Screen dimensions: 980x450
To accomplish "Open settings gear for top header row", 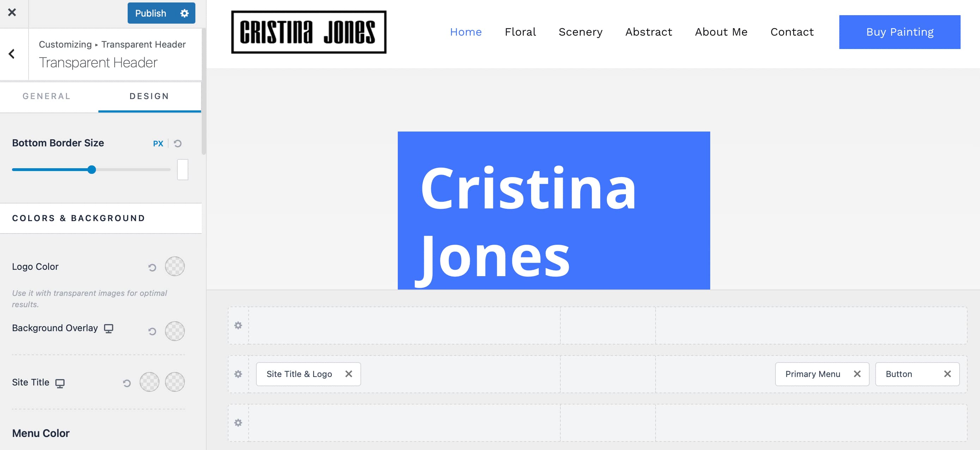I will click(x=238, y=326).
